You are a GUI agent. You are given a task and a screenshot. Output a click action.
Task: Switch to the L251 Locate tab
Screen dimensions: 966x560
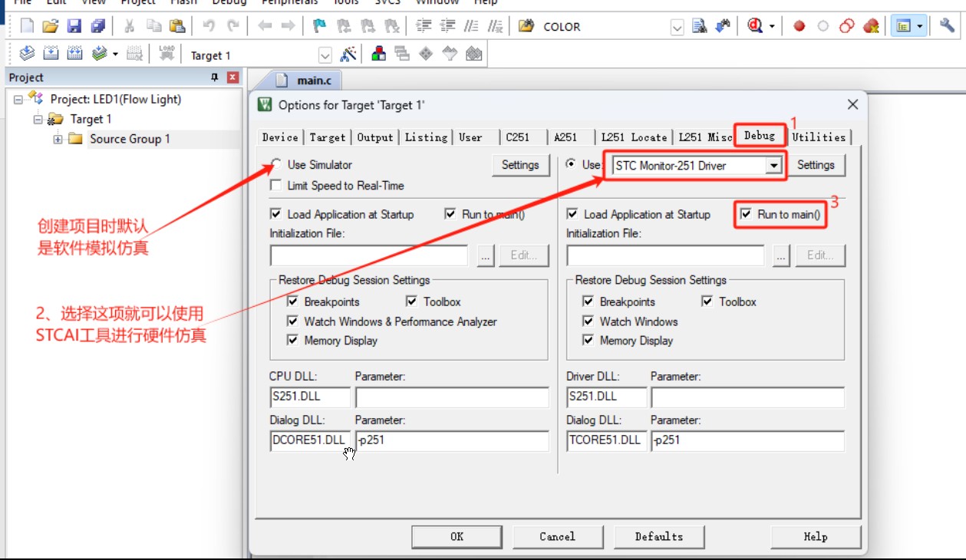pos(634,137)
